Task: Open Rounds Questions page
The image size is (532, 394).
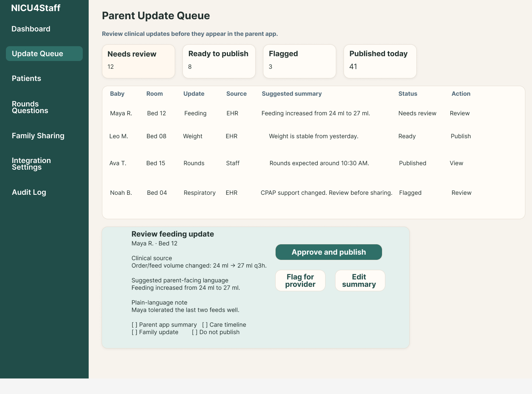Action: (x=30, y=107)
